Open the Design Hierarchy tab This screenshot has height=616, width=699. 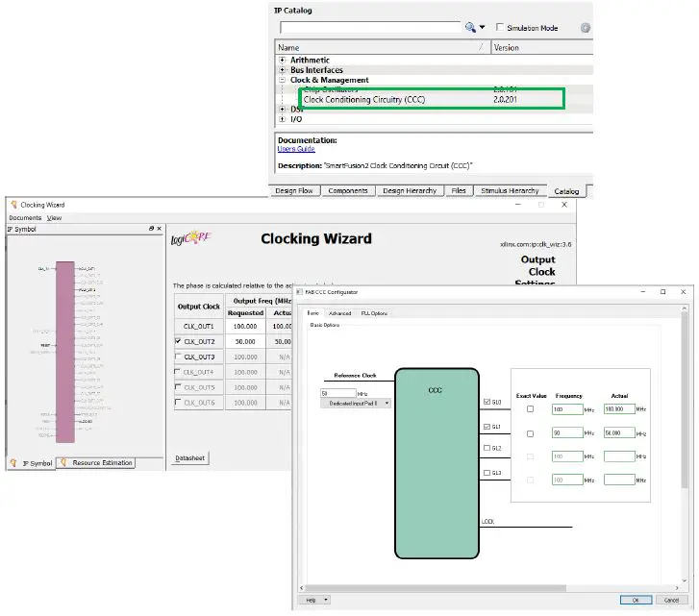point(410,190)
